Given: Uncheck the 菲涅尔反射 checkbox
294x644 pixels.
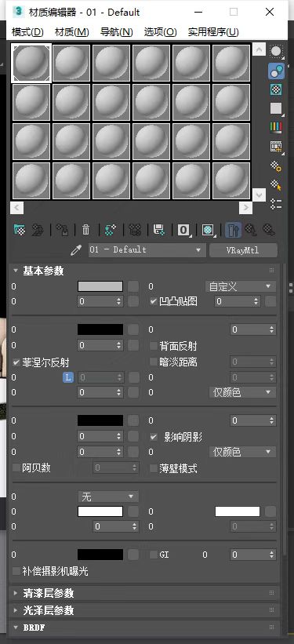Looking at the screenshot, I should (16, 362).
